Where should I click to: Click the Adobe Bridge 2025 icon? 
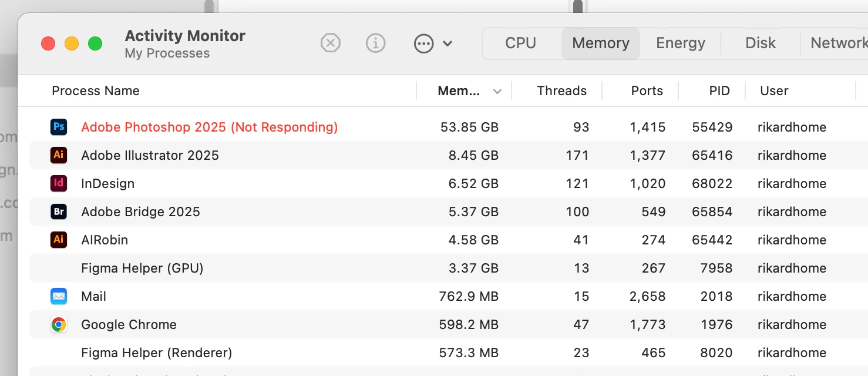[59, 211]
